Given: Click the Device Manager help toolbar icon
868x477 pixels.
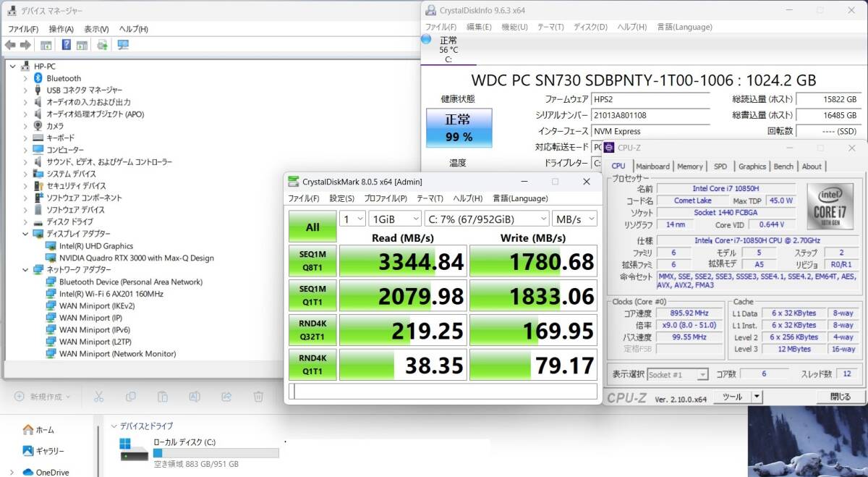Looking at the screenshot, I should pyautogui.click(x=66, y=45).
